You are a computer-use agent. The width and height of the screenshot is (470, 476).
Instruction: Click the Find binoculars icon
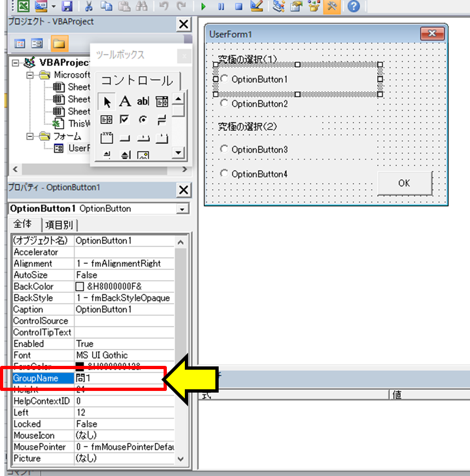(x=141, y=6)
